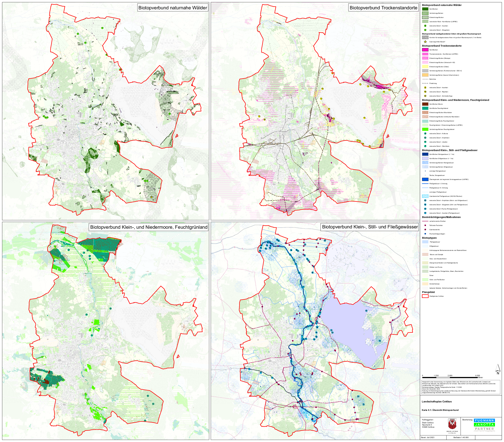Click the 'Biotopverbund Klein-, Still- und Fließgewässer' map title
Screen dimensions: 504x442
370,227
